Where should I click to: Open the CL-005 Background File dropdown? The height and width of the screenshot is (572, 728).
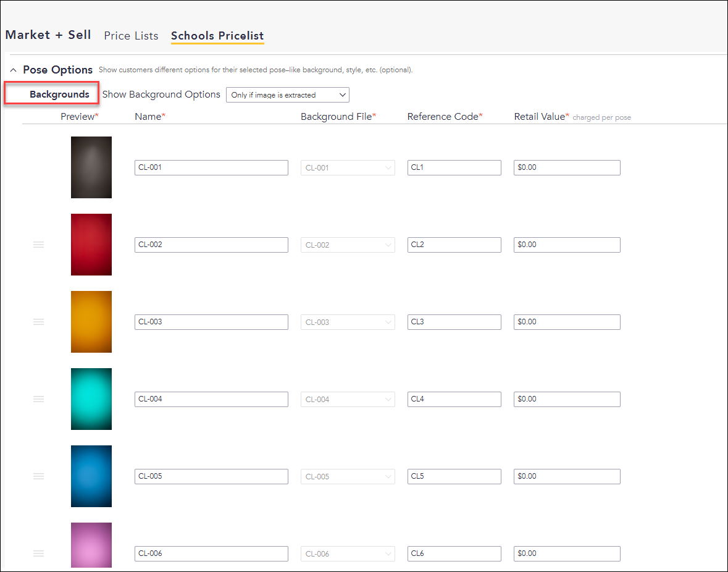(x=348, y=476)
